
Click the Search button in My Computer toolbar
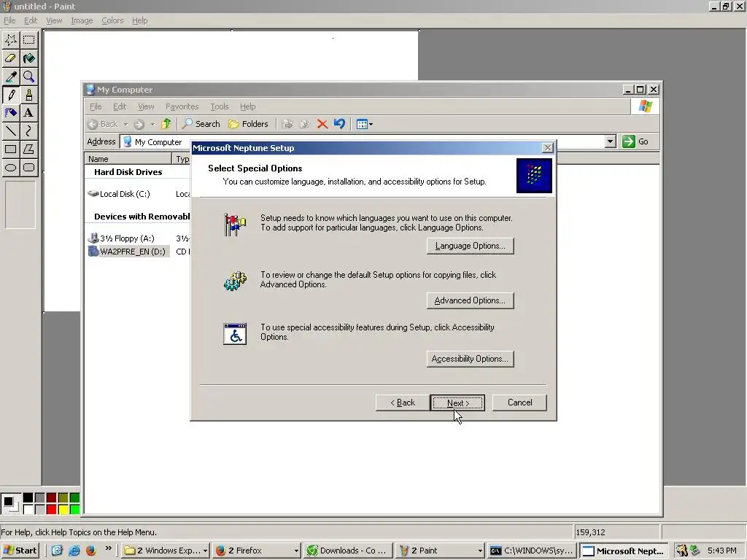(201, 124)
